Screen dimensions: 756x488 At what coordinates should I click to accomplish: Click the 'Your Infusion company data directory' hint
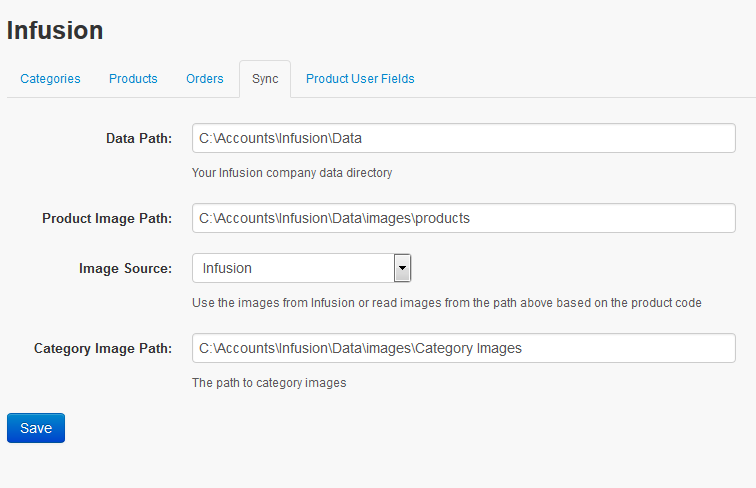[292, 173]
